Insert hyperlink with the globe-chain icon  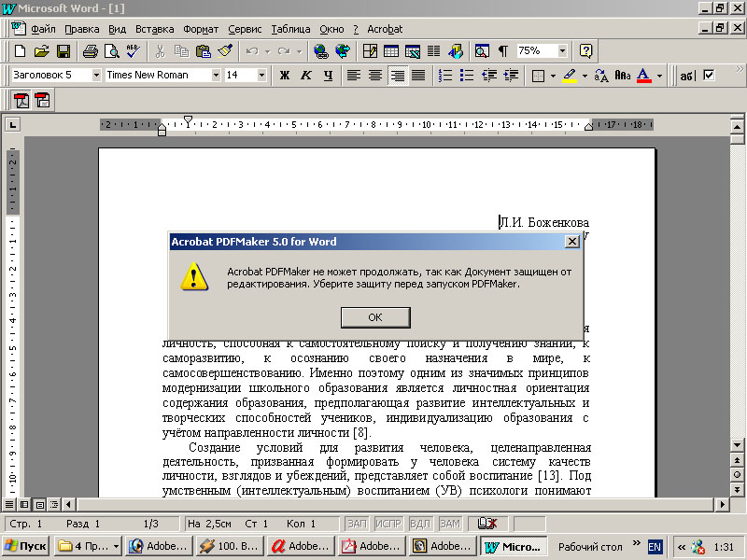point(321,51)
